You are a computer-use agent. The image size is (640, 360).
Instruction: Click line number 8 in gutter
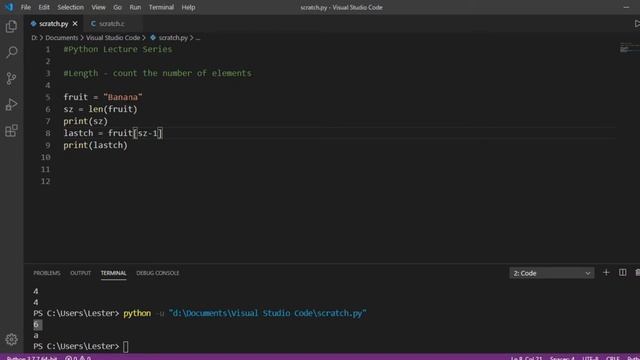pos(48,133)
